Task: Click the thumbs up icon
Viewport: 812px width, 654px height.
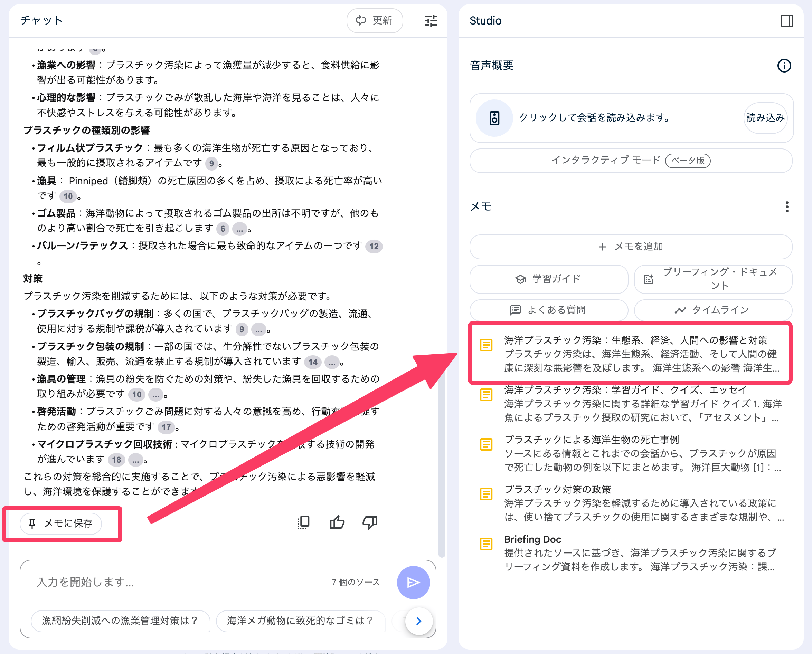Action: [x=337, y=522]
